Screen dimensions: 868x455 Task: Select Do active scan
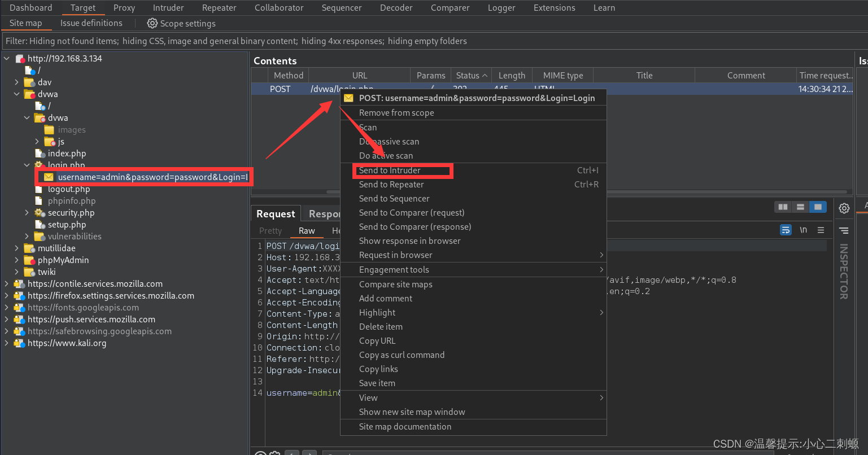[x=473, y=156]
